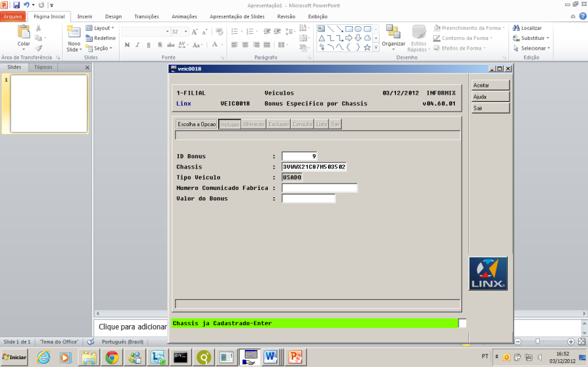Screen dimensions: 588x367
Task: Switch to the Tópicos pane tab
Action: [43, 67]
